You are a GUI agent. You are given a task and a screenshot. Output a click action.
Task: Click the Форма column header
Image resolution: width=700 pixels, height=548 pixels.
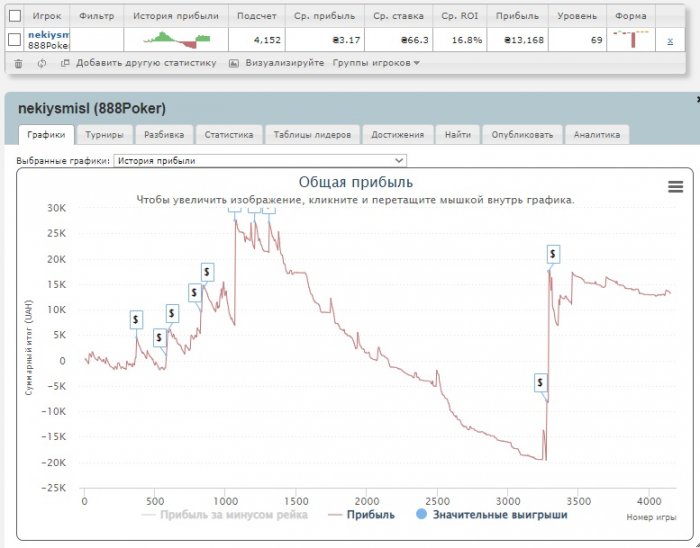[x=630, y=16]
